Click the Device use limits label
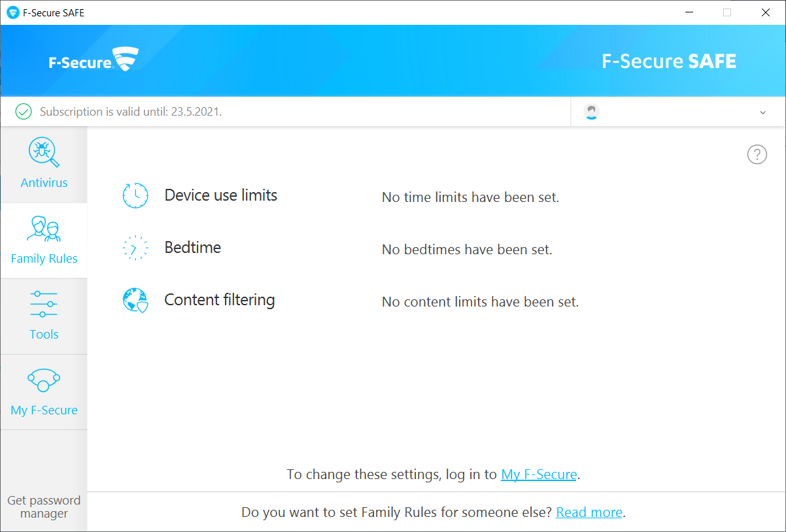The width and height of the screenshot is (786, 532). pos(220,195)
